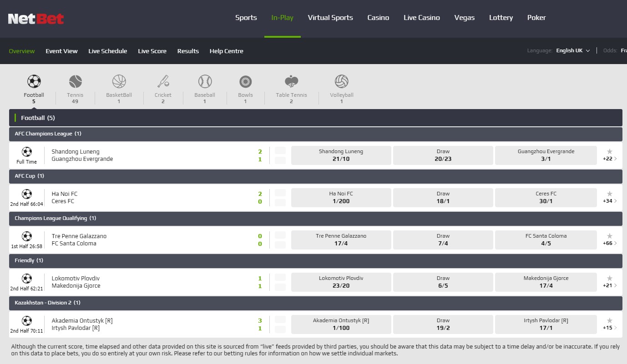Open the Live Casino section

coord(422,18)
